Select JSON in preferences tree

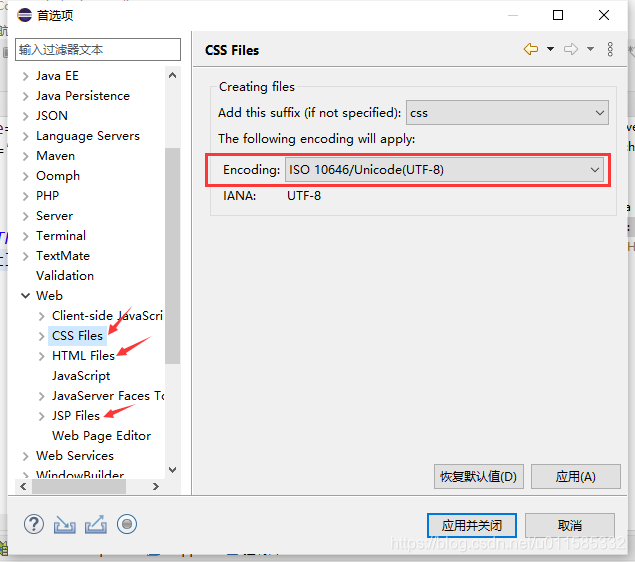(x=51, y=116)
